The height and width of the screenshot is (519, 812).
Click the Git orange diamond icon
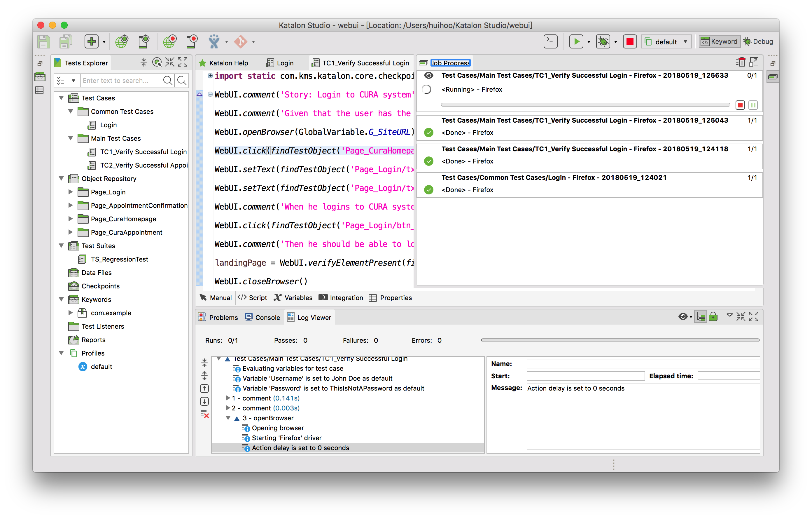click(241, 41)
